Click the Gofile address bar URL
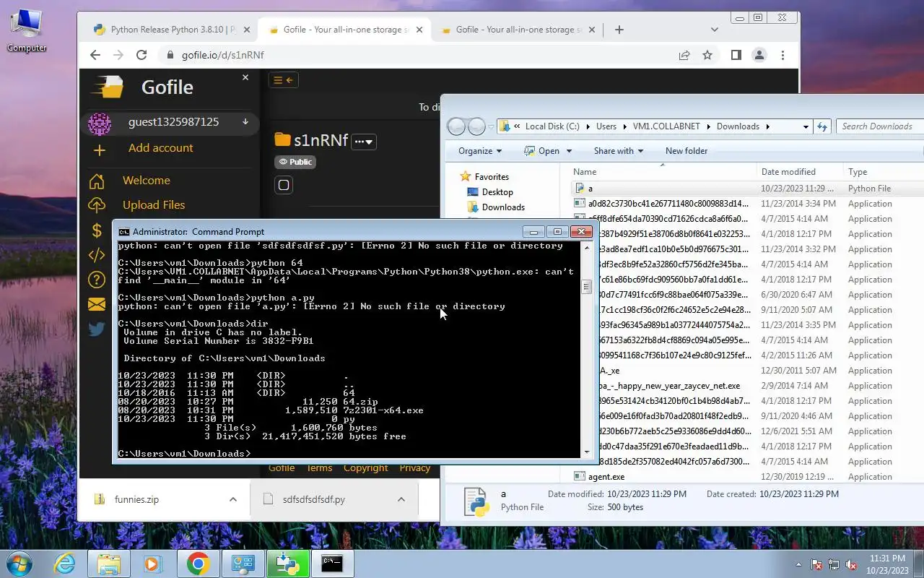The width and height of the screenshot is (924, 578). coord(222,55)
